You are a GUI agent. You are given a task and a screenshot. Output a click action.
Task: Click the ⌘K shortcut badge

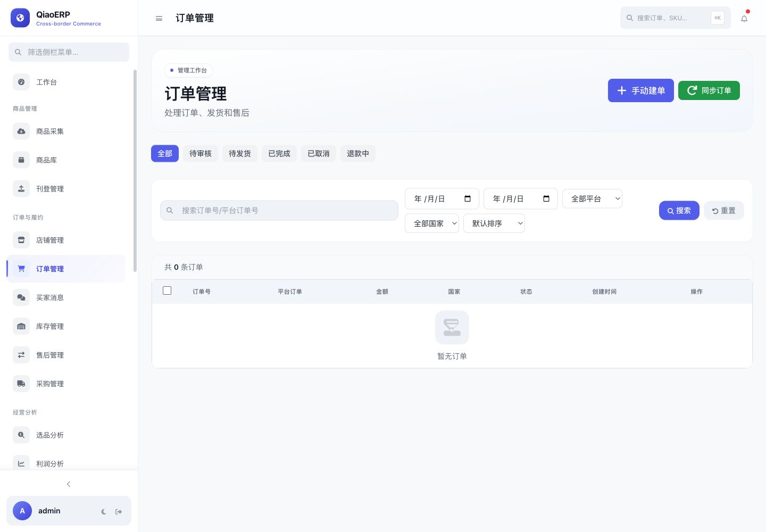tap(718, 18)
